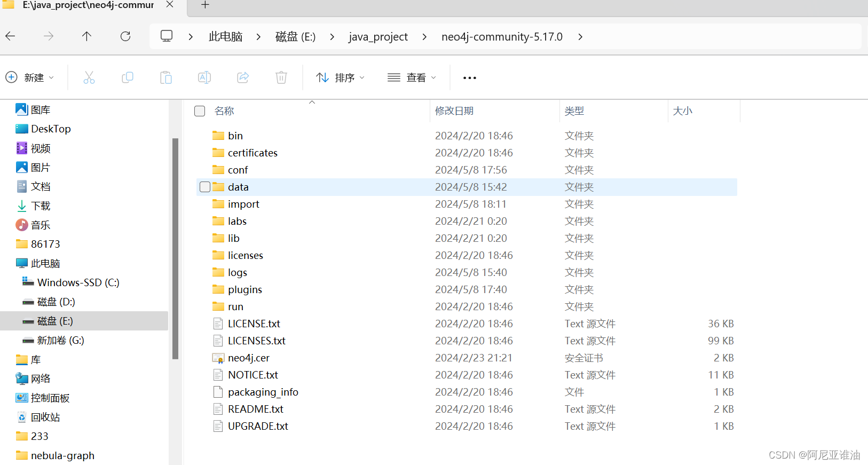This screenshot has width=868, height=465.
Task: Click the Share icon in toolbar
Action: [x=243, y=77]
